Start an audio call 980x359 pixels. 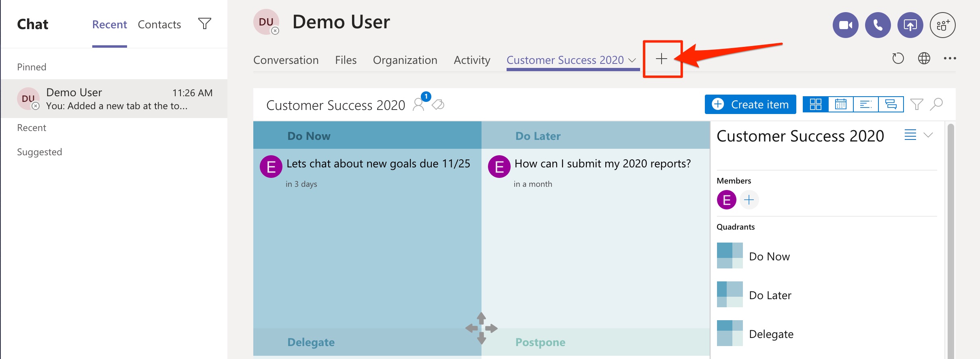tap(878, 25)
